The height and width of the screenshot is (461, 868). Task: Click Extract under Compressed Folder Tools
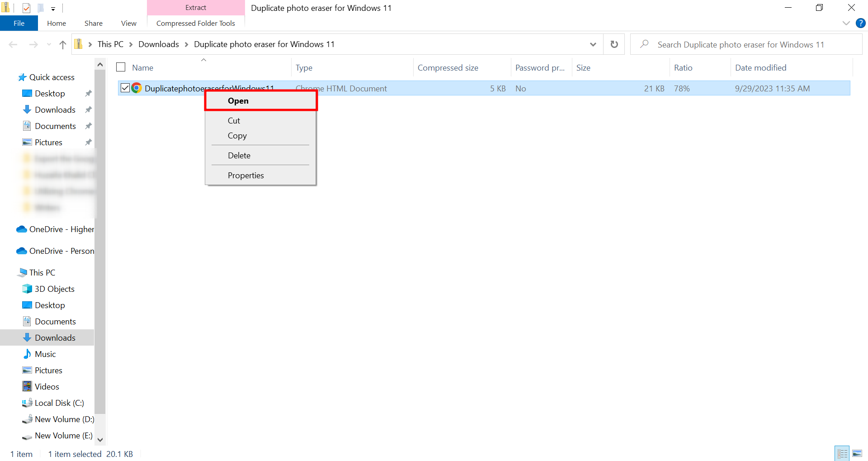[195, 7]
